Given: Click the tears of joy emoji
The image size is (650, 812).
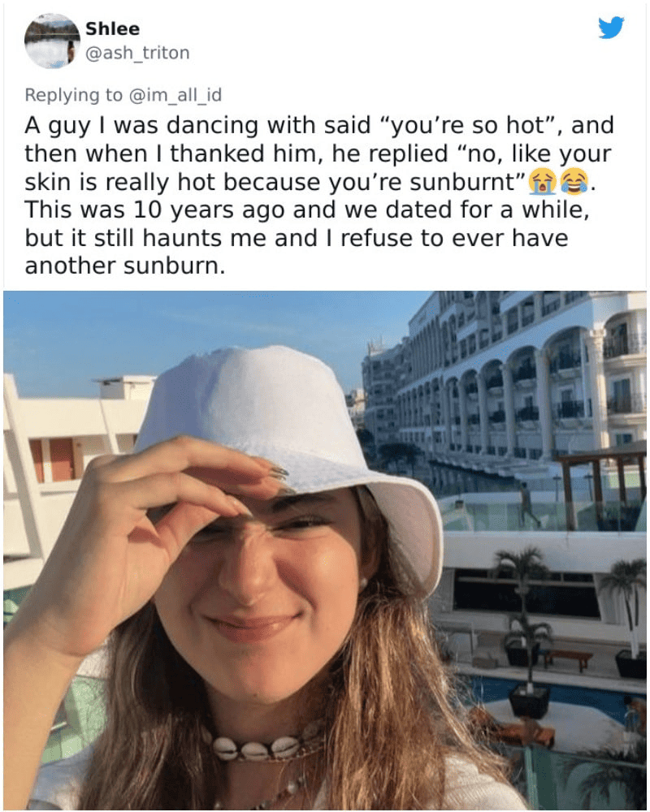Looking at the screenshot, I should tap(574, 182).
